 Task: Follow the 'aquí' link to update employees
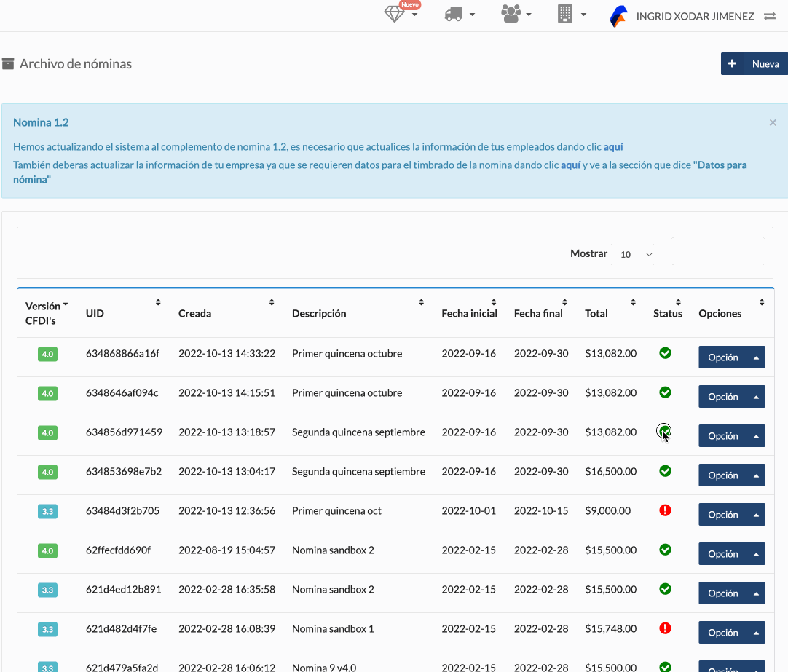click(x=613, y=146)
